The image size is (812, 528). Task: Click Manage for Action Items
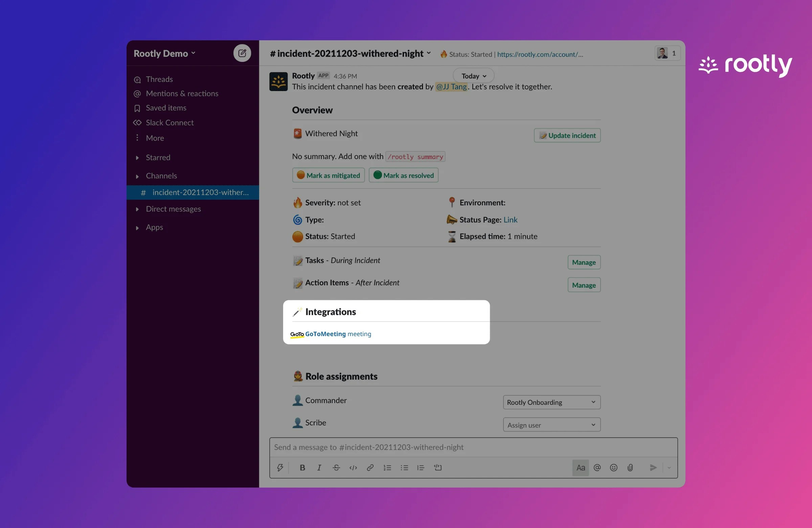(x=584, y=285)
